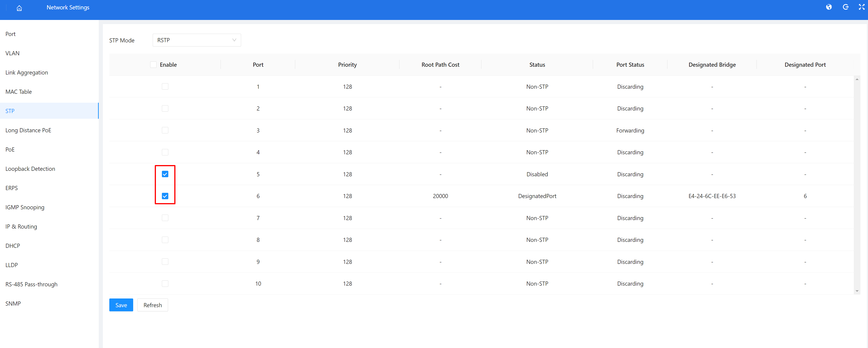
Task: Click the table scrollbar on the right
Action: [x=857, y=185]
